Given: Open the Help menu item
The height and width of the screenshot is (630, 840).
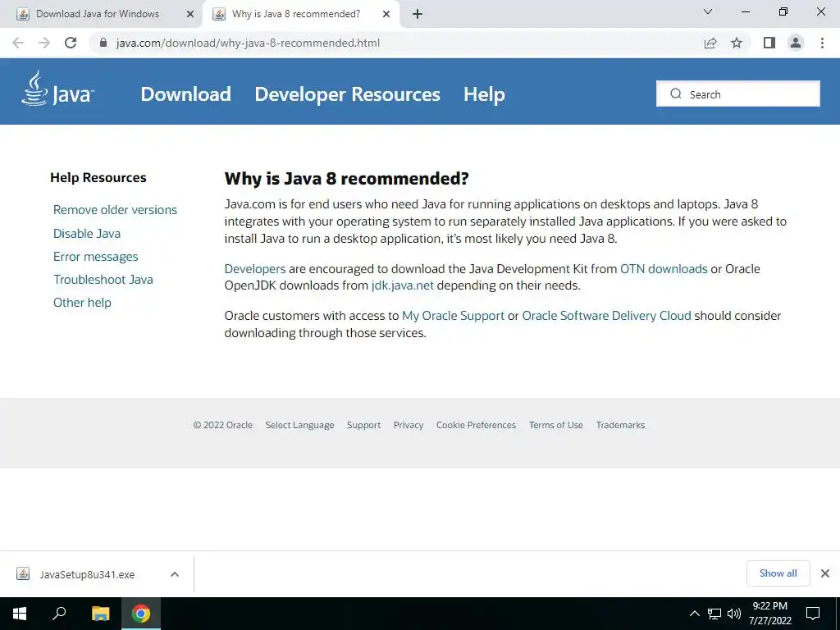Looking at the screenshot, I should coord(484,94).
